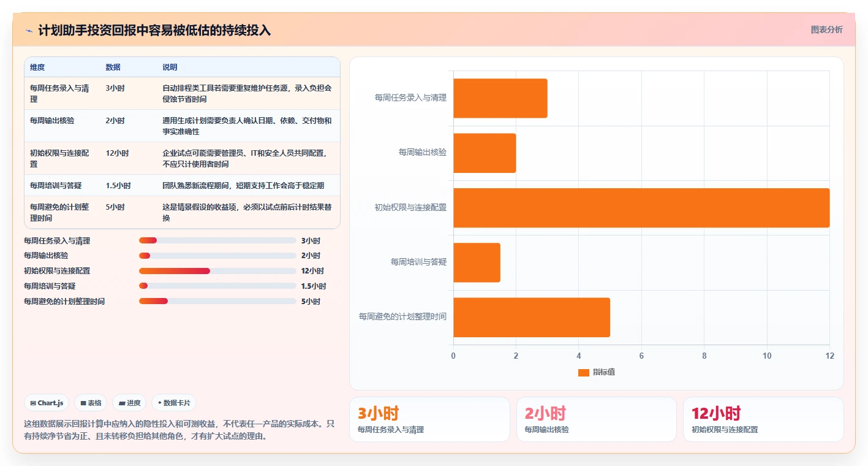This screenshot has height=466, width=868.
Task: Click the 5小时 value in the table's 数据 column
Action: pos(115,207)
